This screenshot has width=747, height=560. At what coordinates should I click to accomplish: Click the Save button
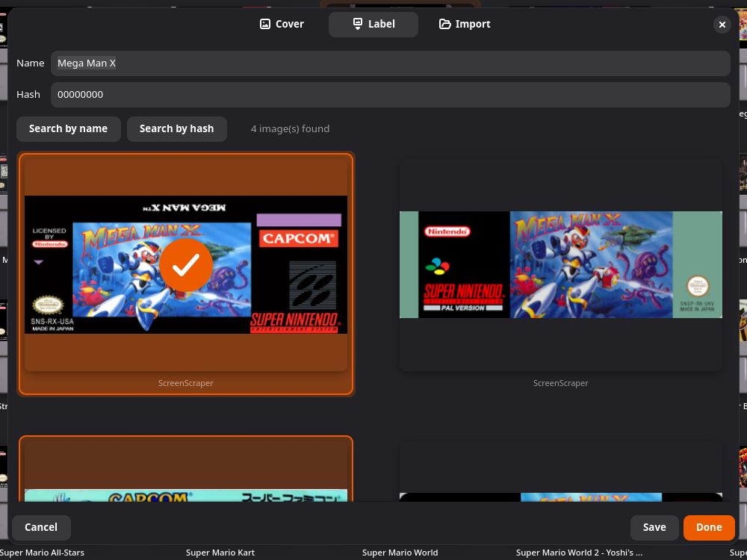click(654, 528)
